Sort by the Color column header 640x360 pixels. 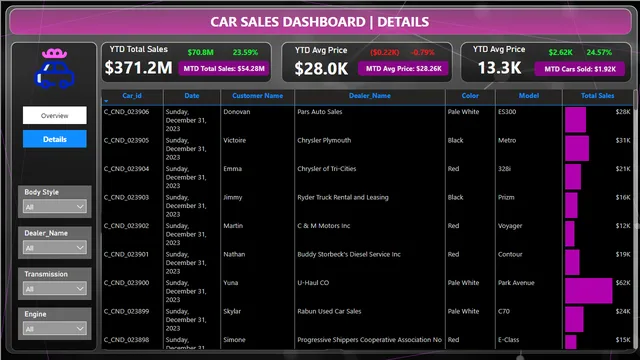[470, 96]
